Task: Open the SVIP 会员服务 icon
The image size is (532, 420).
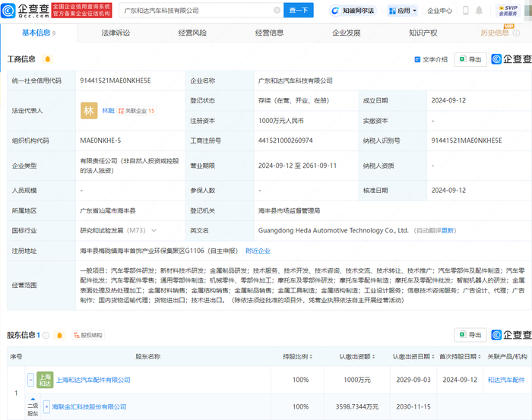Action: coord(507,10)
